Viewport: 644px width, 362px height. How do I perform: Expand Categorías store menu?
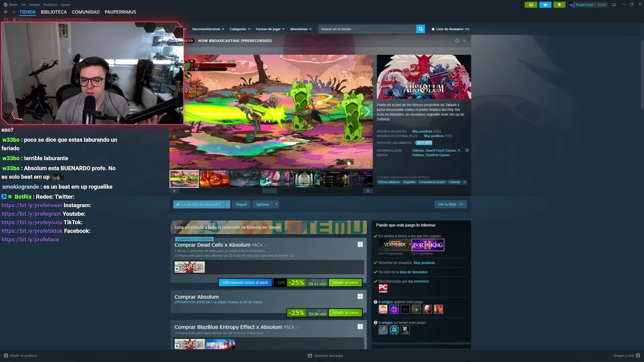[239, 29]
